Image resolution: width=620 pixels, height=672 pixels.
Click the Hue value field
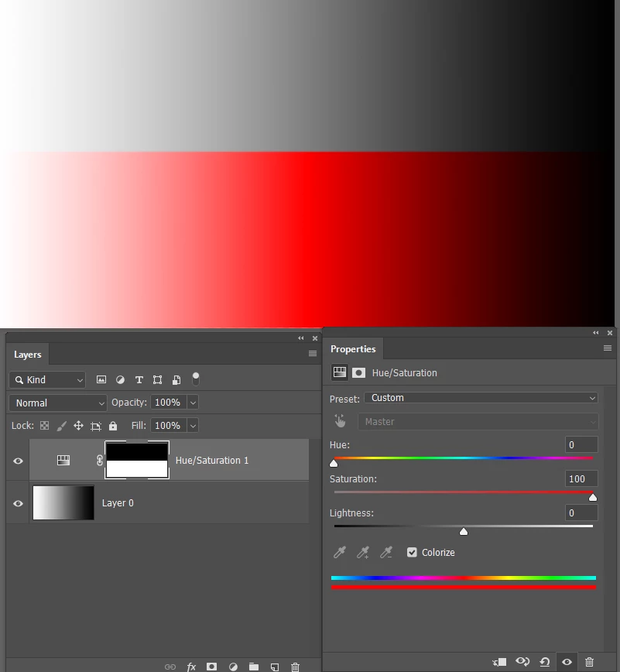(x=581, y=445)
